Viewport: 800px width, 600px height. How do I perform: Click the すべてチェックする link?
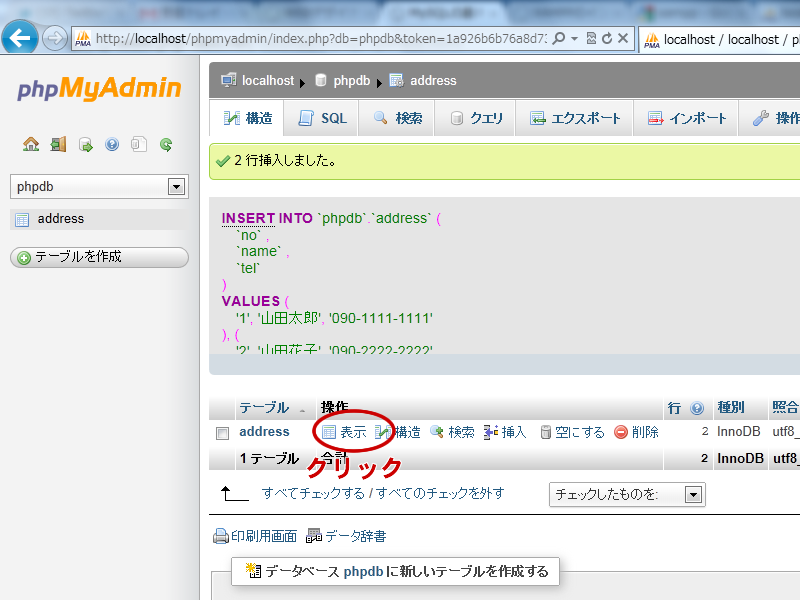coord(312,493)
